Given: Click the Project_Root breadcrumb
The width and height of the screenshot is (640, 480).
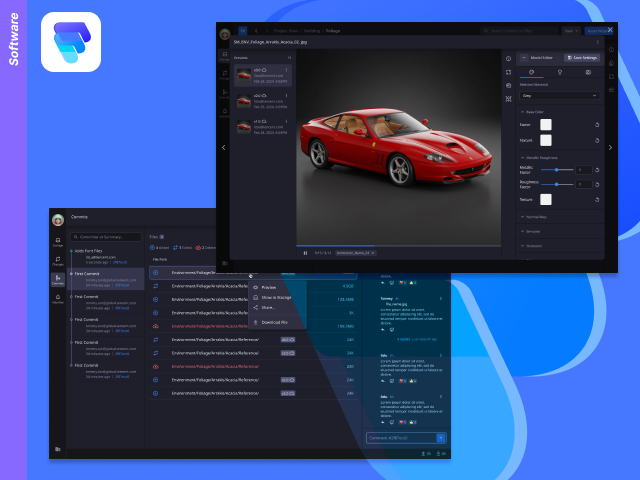Looking at the screenshot, I should click(x=286, y=31).
